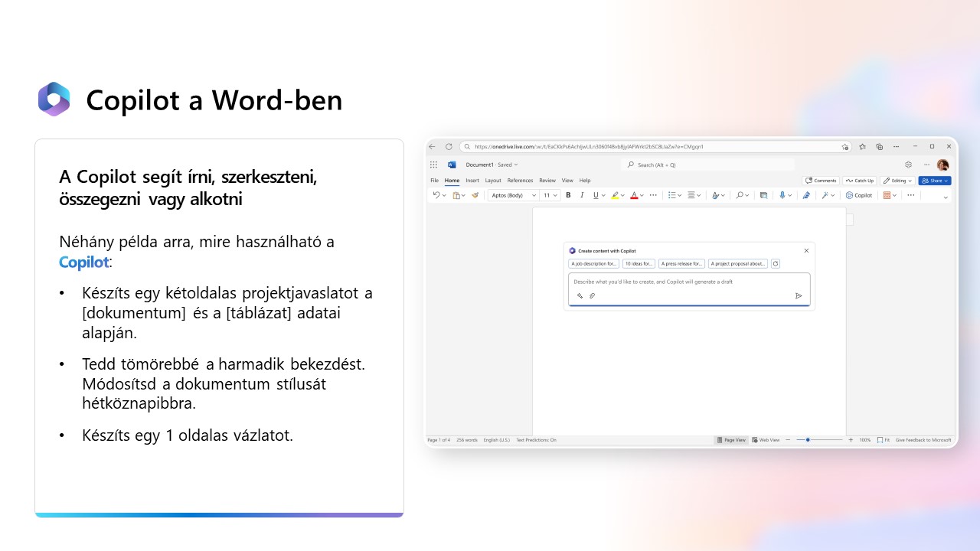Open the Share dropdown button
The height and width of the screenshot is (551, 980).
(x=935, y=181)
